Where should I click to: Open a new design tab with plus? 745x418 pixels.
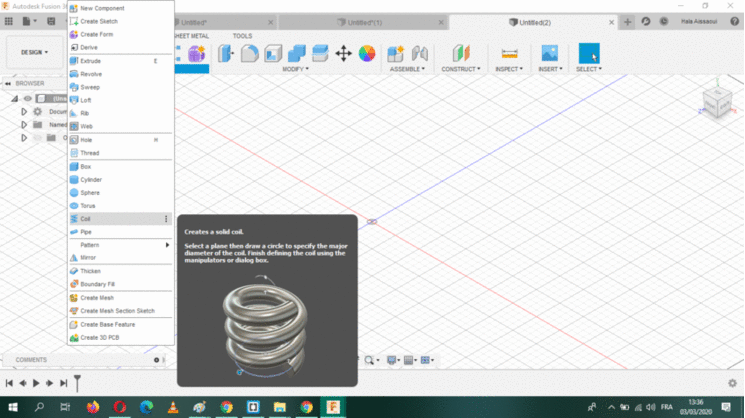627,22
